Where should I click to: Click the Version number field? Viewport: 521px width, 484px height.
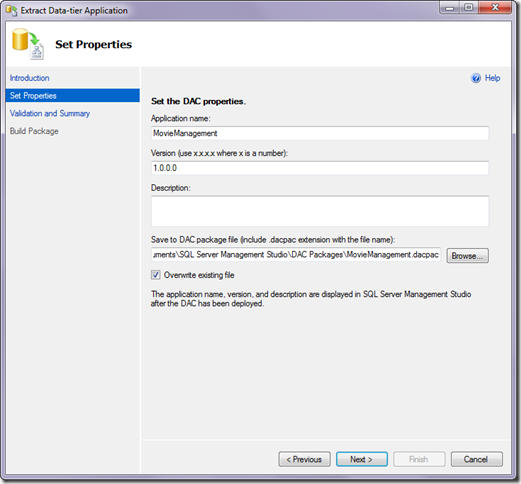click(x=320, y=168)
